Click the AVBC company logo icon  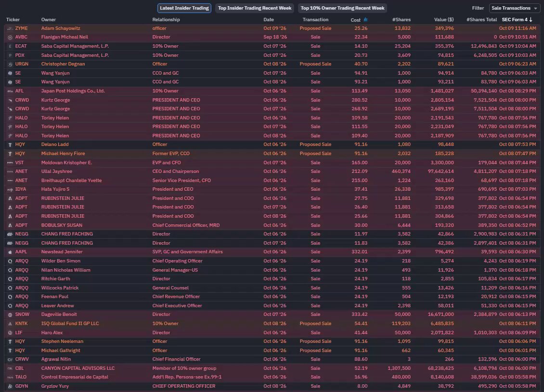[10, 37]
